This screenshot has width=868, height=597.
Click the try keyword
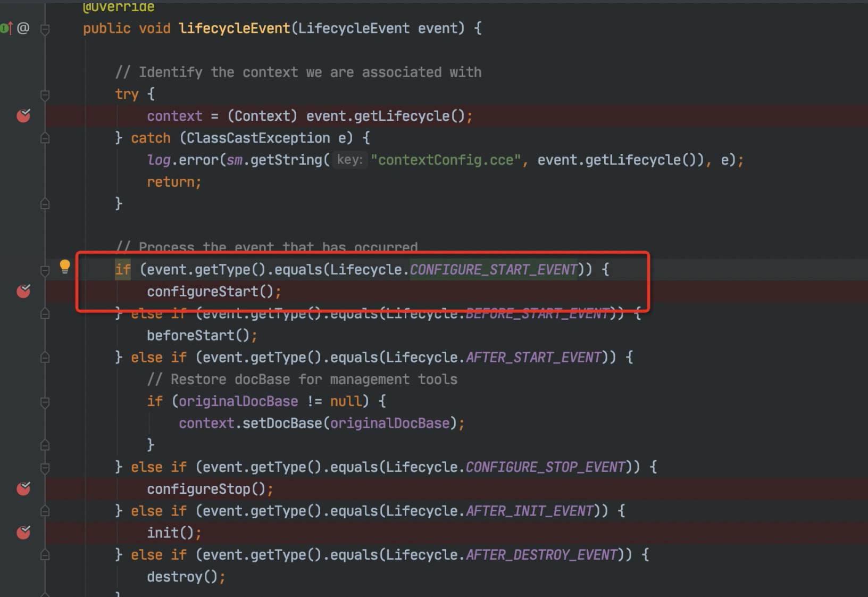(x=127, y=94)
